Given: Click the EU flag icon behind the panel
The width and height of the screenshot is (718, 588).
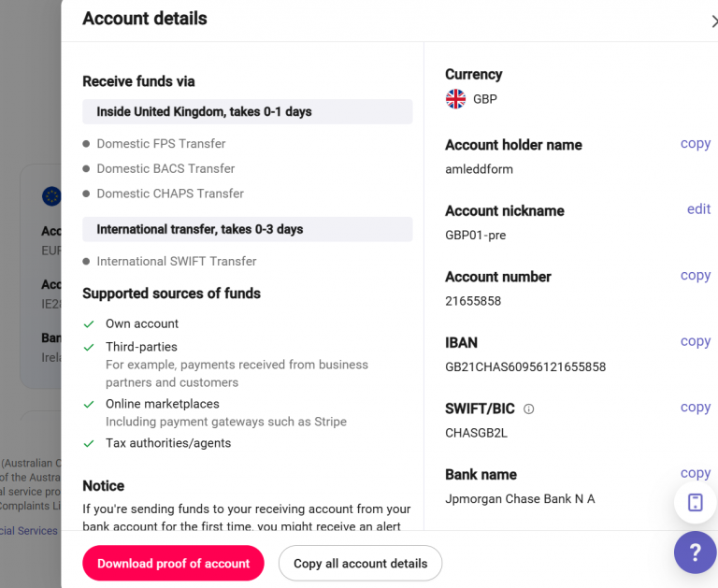Looking at the screenshot, I should [51, 196].
